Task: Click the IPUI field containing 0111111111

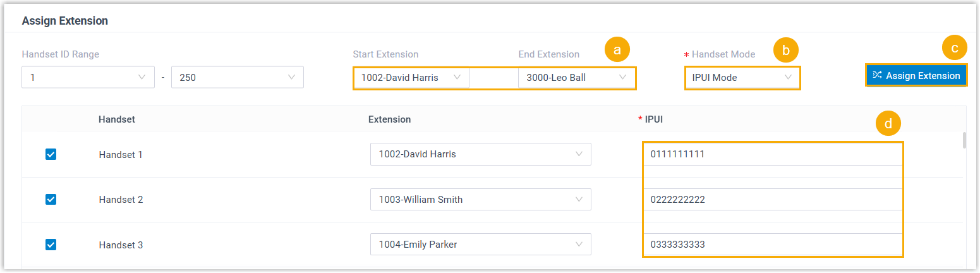Action: (772, 154)
